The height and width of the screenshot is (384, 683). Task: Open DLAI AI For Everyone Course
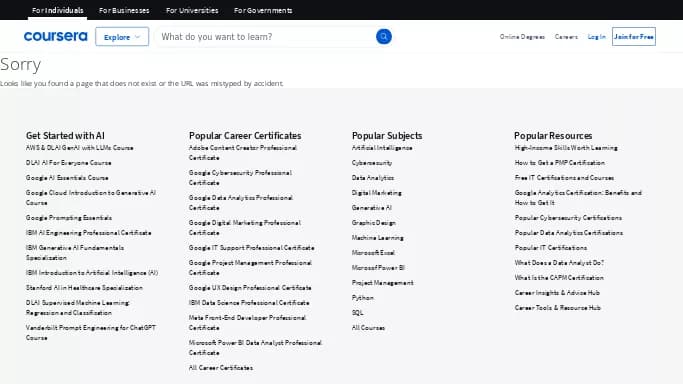68,163
